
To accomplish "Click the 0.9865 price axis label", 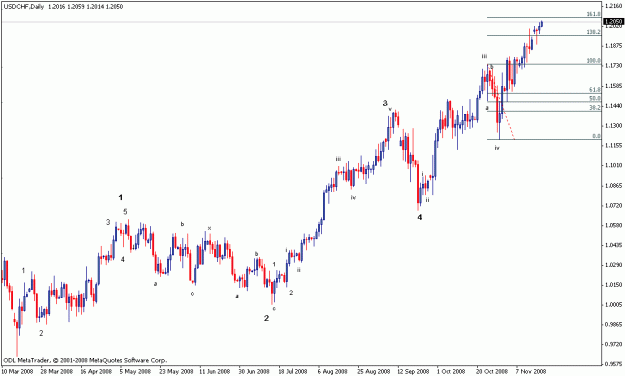I will coord(614,325).
